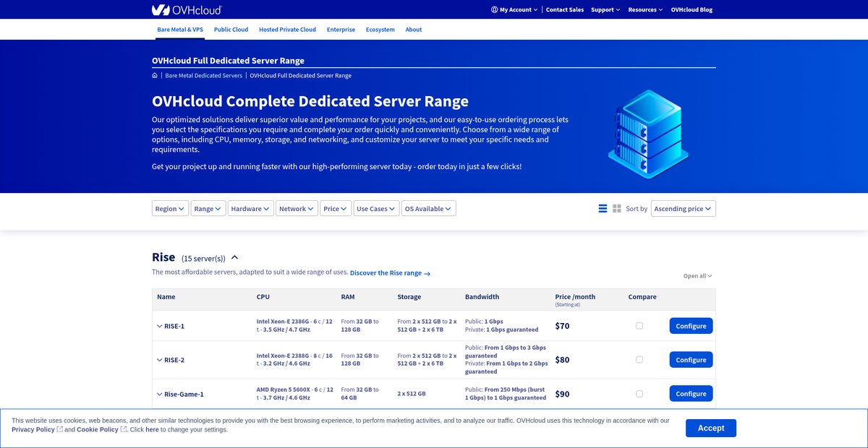Click here to change cookie settings
Screen dimensions: 868x448
coord(152,429)
